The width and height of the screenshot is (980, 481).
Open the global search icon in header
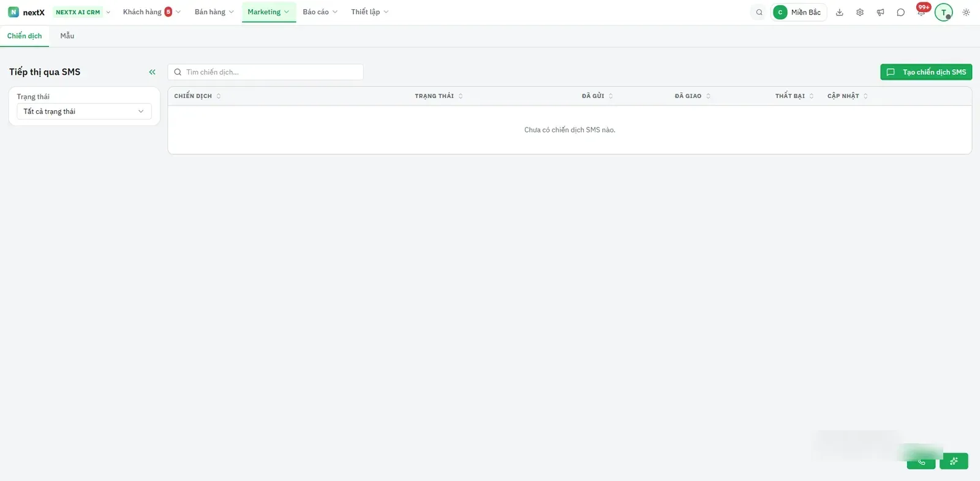coord(759,12)
